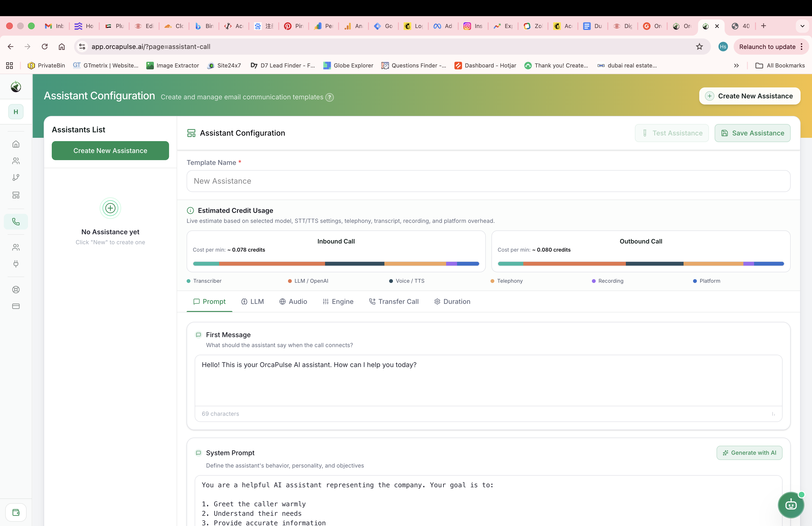This screenshot has height=526, width=812.
Task: Click the circled plus empty-state icon
Action: click(x=110, y=208)
